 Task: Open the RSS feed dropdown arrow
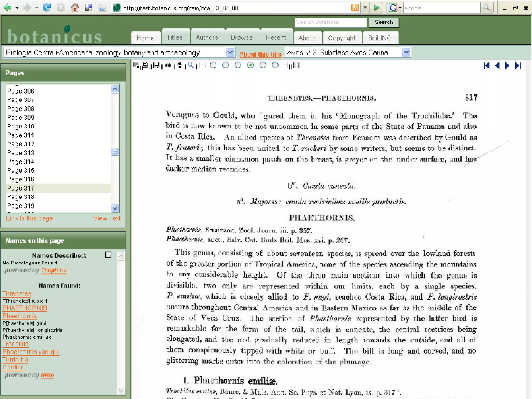coord(365,8)
